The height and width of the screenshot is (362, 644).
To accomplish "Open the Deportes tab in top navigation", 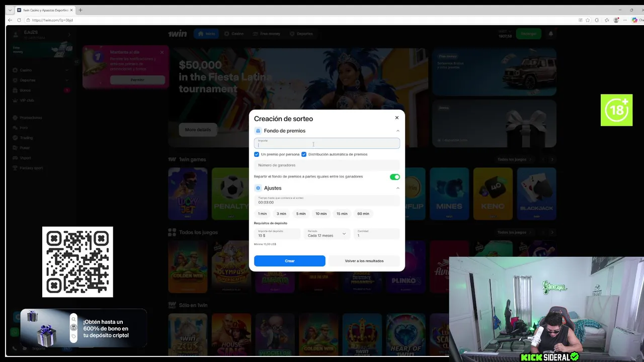I will point(301,34).
